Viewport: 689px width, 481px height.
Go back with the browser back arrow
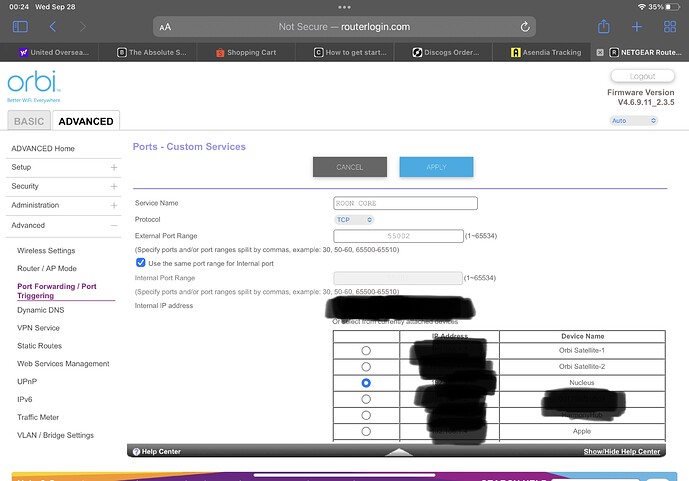53,27
